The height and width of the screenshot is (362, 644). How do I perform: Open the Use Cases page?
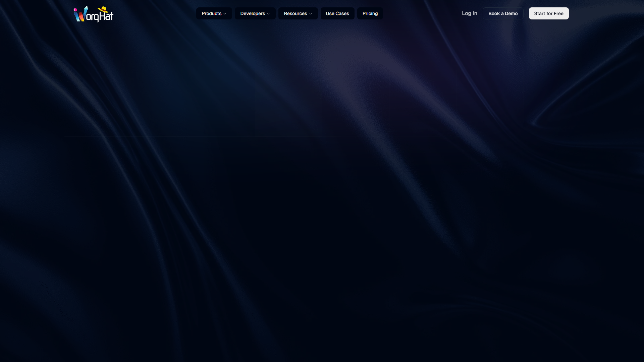[337, 13]
